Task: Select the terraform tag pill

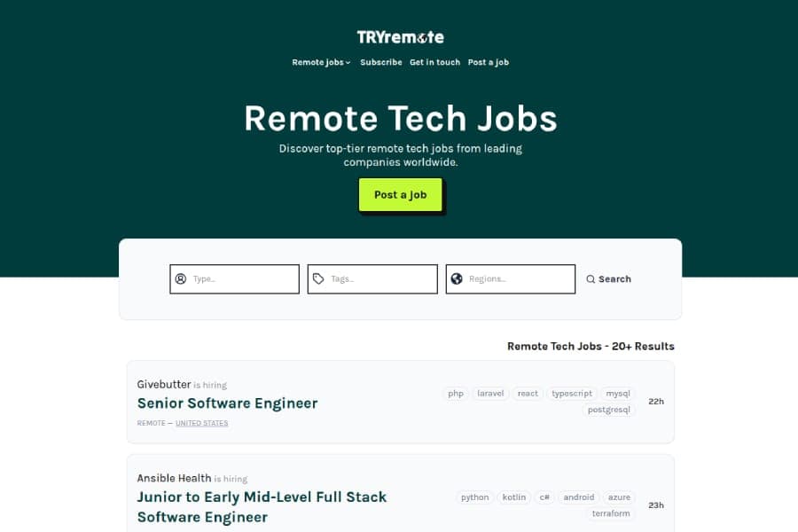Action: coord(612,513)
